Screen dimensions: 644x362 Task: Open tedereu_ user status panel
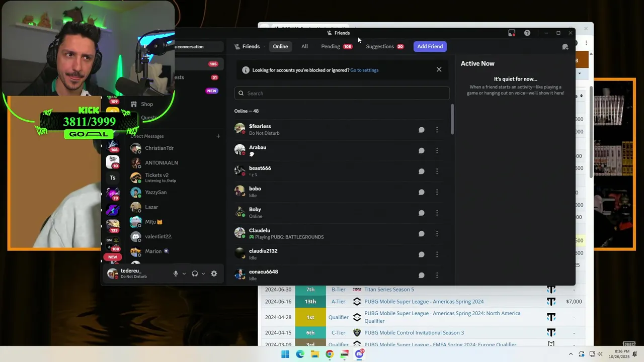click(x=136, y=274)
